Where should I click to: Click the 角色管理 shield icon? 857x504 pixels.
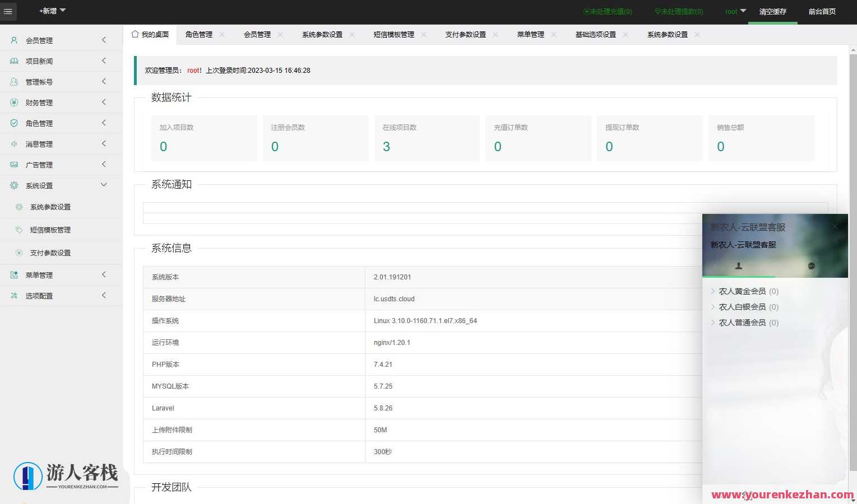click(14, 123)
